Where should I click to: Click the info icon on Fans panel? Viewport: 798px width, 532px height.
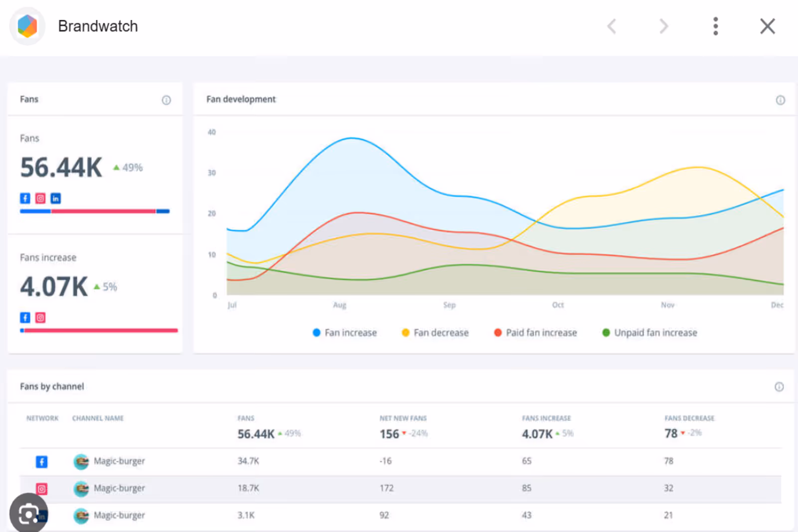click(166, 100)
